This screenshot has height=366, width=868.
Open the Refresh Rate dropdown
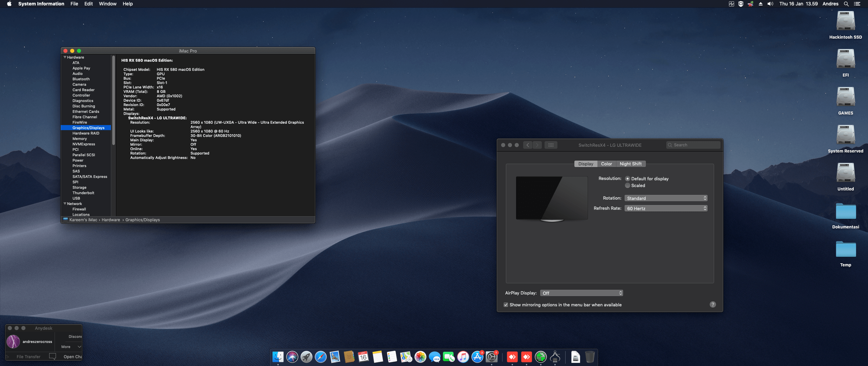click(666, 208)
